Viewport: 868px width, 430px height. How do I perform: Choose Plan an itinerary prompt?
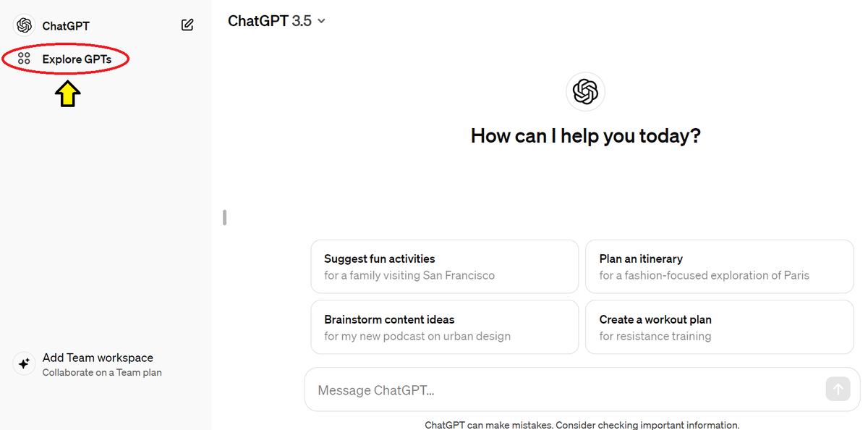pyautogui.click(x=719, y=266)
